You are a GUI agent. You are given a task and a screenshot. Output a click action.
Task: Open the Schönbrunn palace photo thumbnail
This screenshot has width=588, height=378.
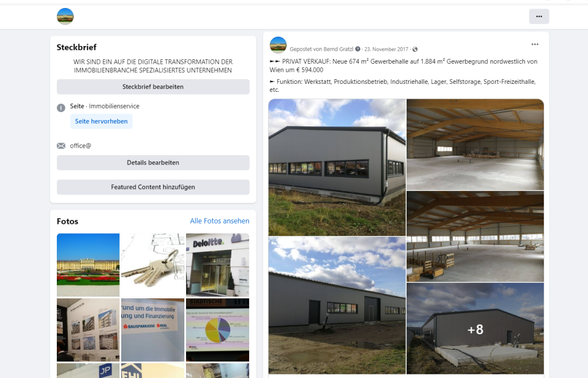coord(88,265)
